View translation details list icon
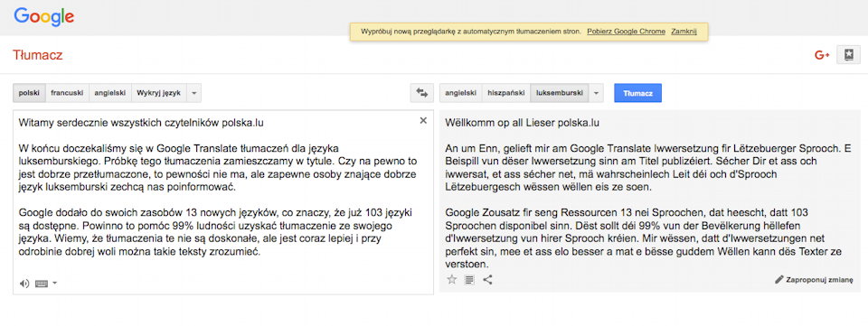Viewport: 868px width, 326px height. [469, 280]
